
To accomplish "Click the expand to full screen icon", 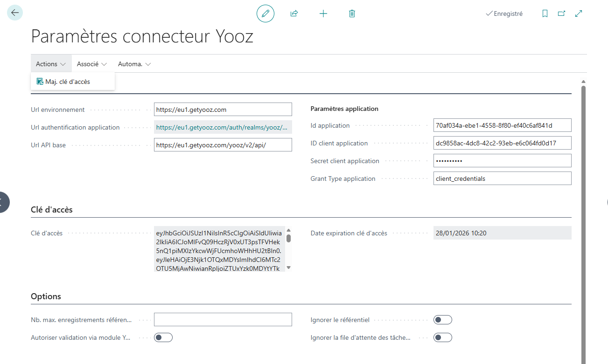I will (x=579, y=14).
